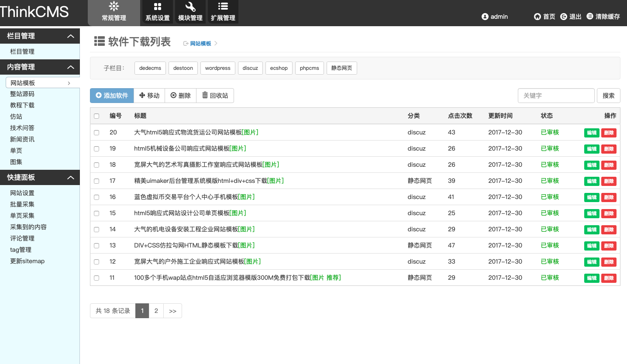Click the 添加软件 button
627x364 pixels.
point(112,96)
